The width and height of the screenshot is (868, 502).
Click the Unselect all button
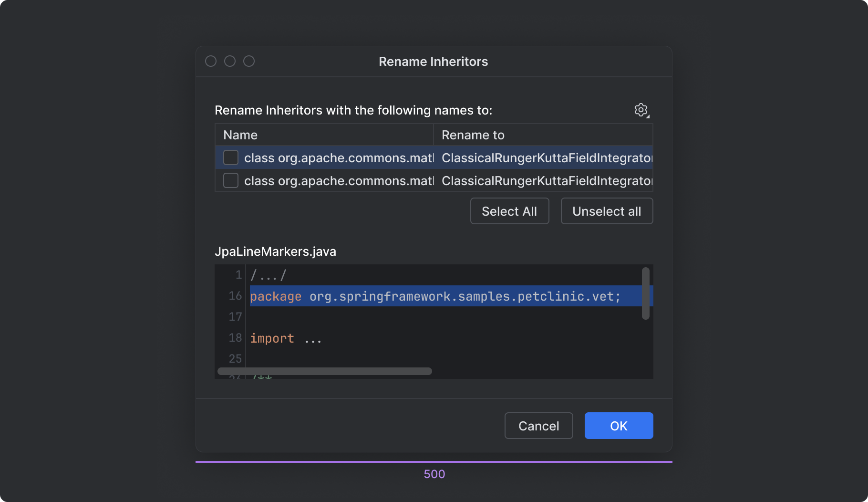[607, 210]
